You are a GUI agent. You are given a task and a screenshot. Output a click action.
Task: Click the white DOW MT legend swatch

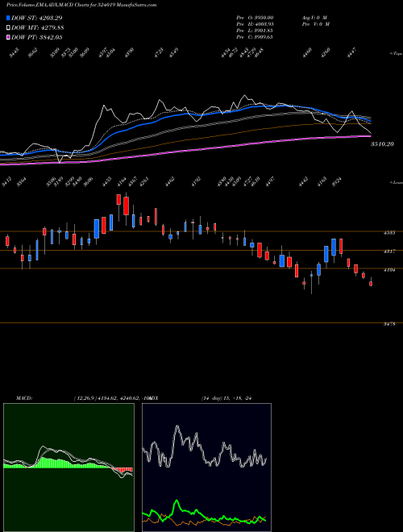click(9, 28)
